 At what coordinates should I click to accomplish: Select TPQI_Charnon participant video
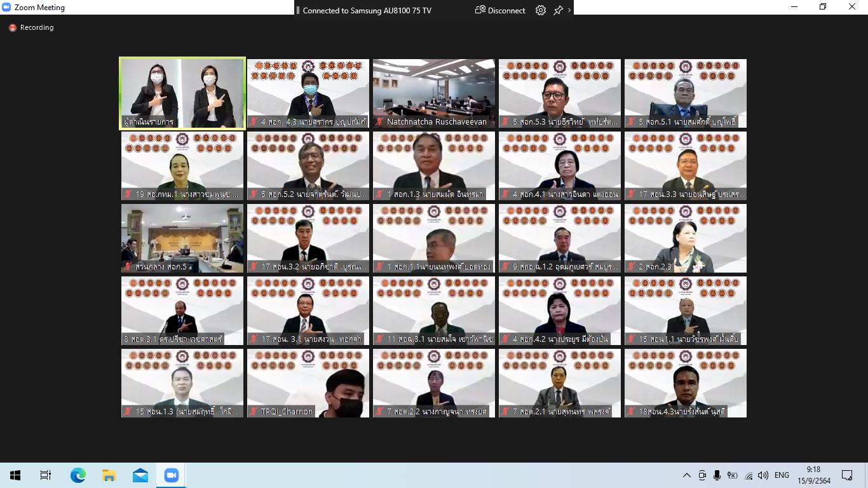(308, 383)
